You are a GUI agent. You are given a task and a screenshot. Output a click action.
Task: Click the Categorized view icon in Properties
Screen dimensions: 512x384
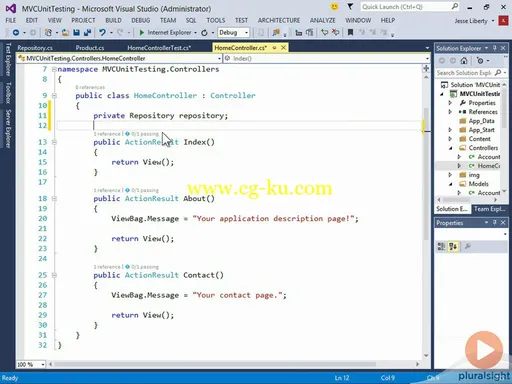click(441, 246)
